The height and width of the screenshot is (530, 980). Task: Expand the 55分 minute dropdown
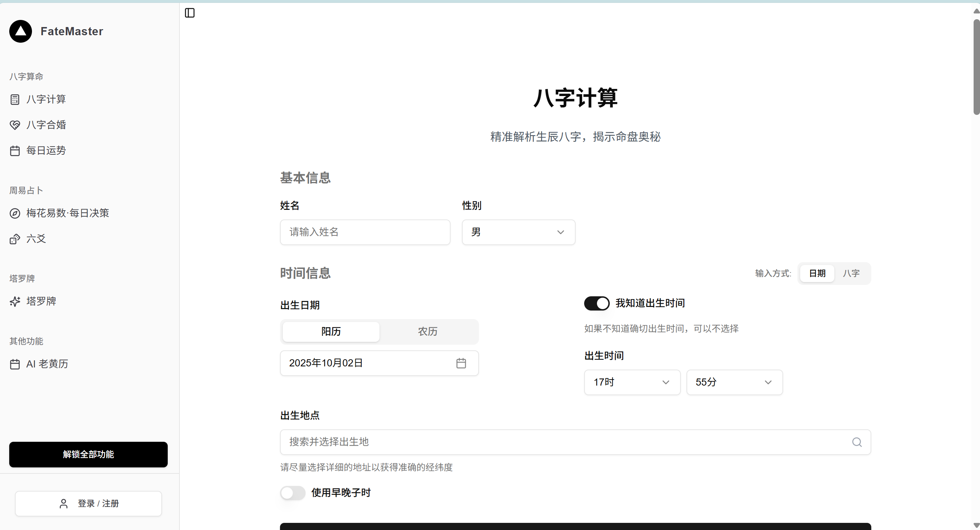click(x=734, y=382)
